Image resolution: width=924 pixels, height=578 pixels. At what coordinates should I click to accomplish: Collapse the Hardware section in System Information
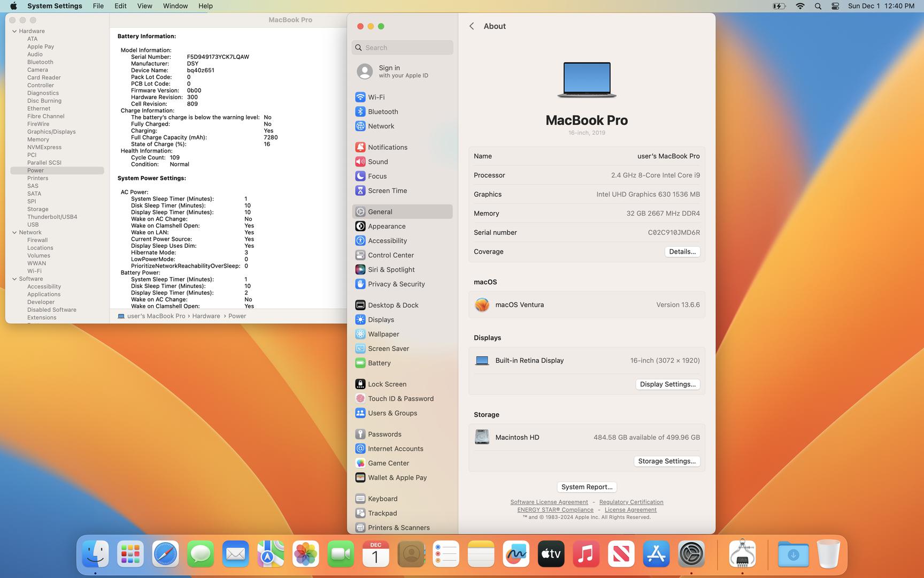tap(14, 31)
